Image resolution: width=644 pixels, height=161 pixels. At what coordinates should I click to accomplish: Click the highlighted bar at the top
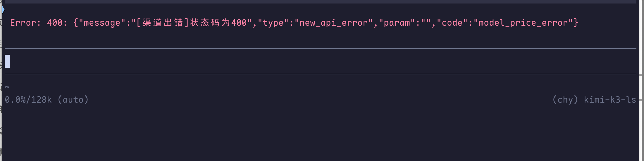[321, 2]
